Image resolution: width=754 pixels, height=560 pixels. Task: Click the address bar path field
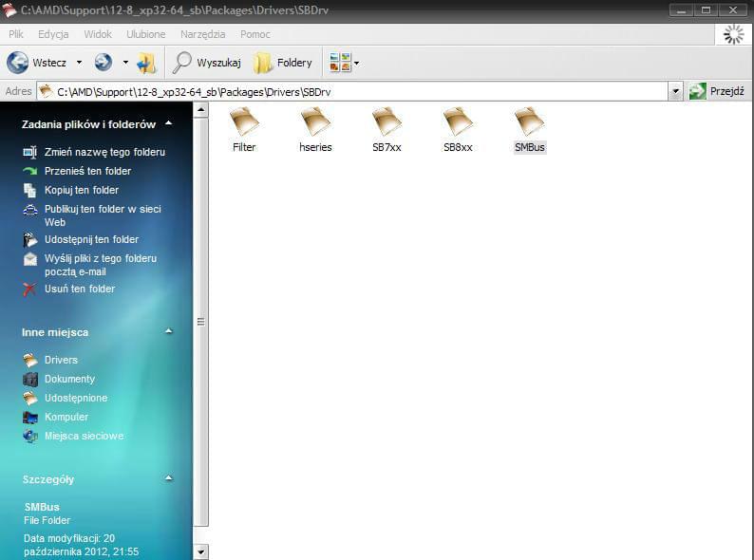(352, 91)
